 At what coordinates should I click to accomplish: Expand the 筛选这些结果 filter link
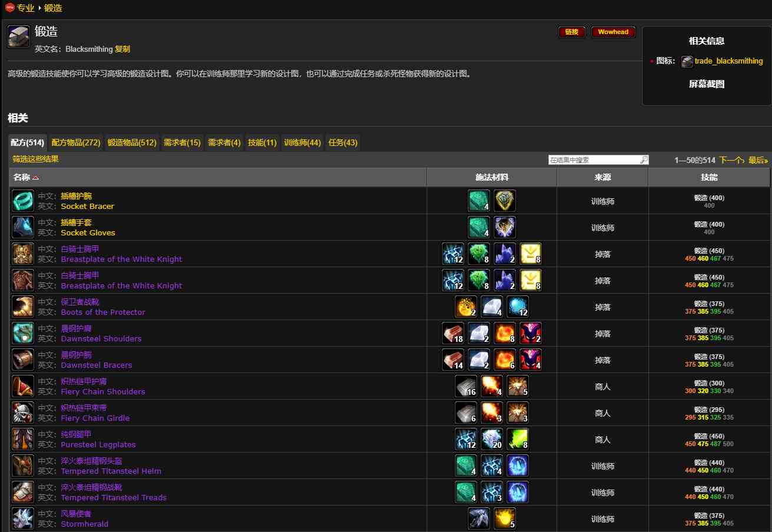36,159
